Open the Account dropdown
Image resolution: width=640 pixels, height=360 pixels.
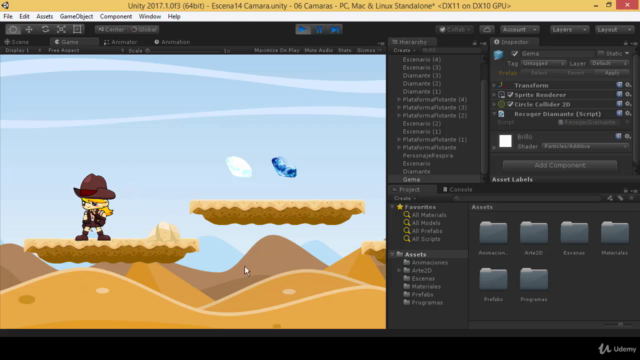(x=520, y=29)
